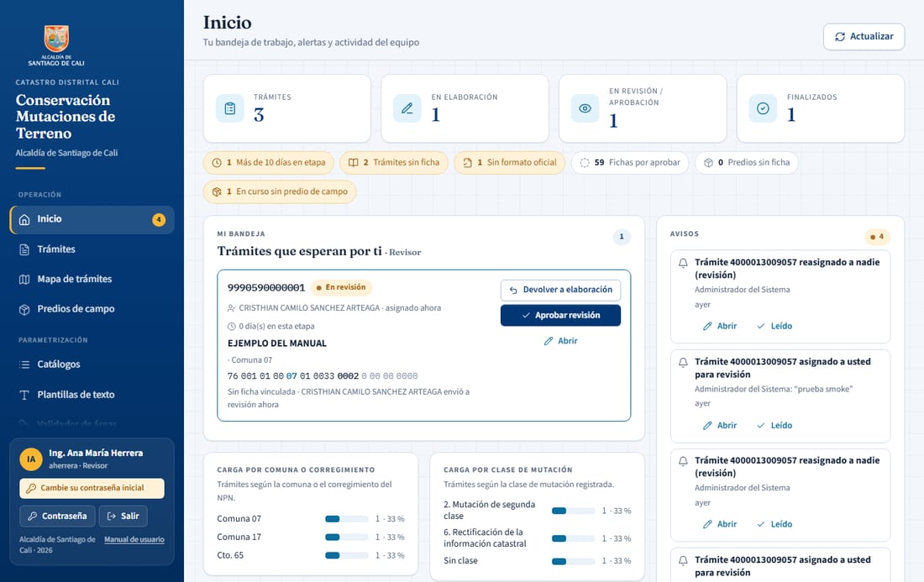Click the Comuna 07 progress bar
The width and height of the screenshot is (924, 582).
pos(346,520)
